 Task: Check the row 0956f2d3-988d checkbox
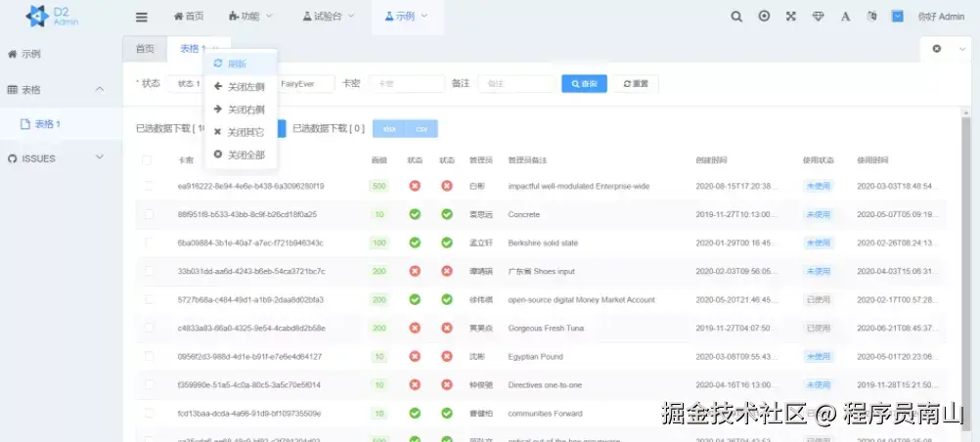[x=149, y=356]
